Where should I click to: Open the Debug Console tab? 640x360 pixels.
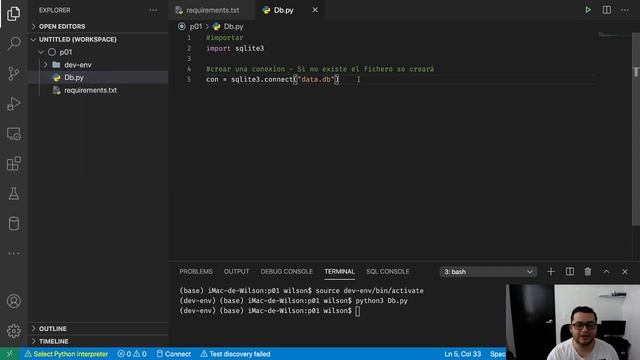point(287,271)
